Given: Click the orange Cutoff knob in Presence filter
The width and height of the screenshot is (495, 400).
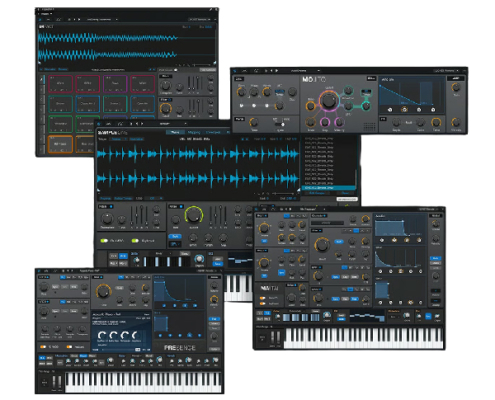Looking at the screenshot, I should pyautogui.click(x=103, y=291).
